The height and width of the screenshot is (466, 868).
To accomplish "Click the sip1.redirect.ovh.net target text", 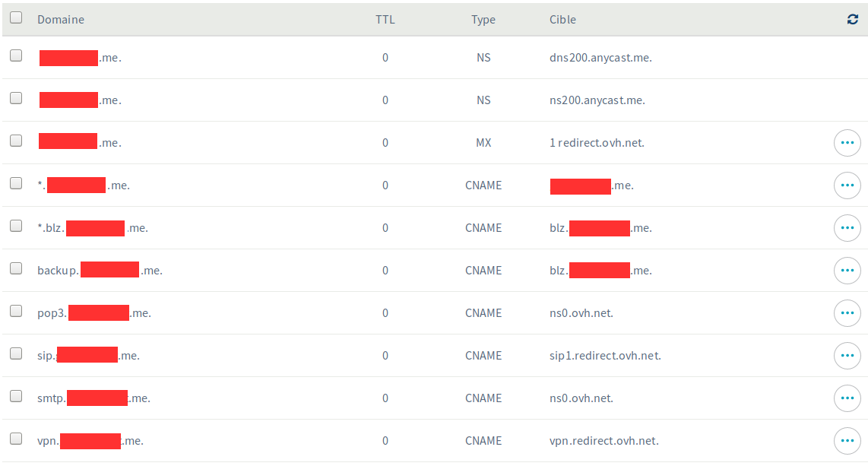I will click(605, 356).
